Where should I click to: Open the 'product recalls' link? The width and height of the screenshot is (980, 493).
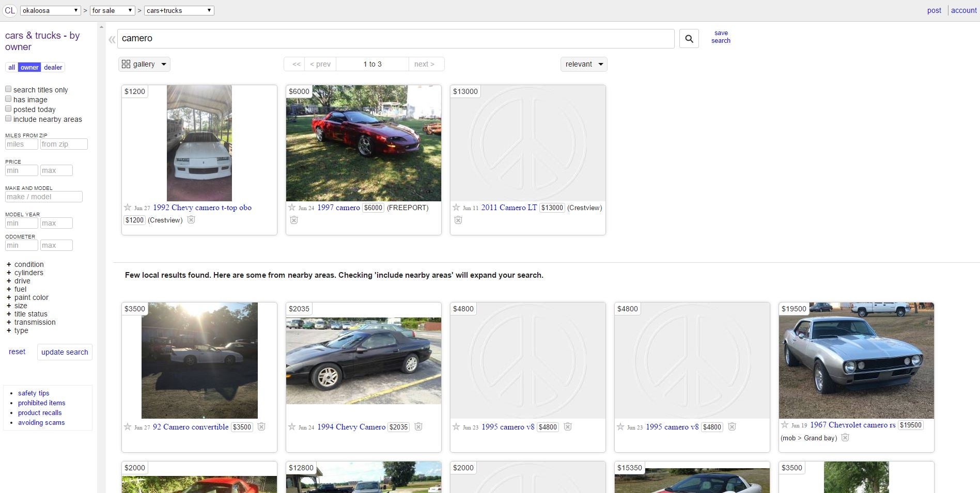pyautogui.click(x=40, y=412)
